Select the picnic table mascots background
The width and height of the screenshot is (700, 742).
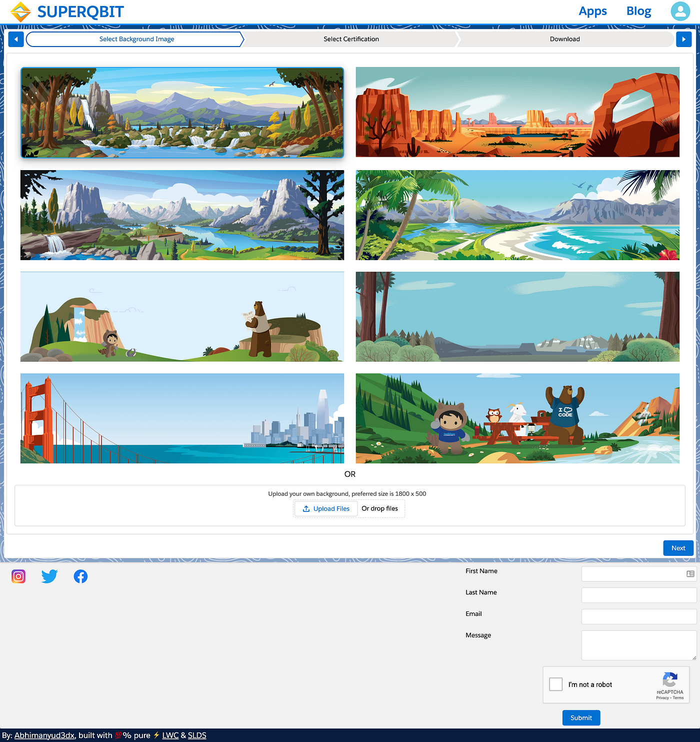point(517,418)
